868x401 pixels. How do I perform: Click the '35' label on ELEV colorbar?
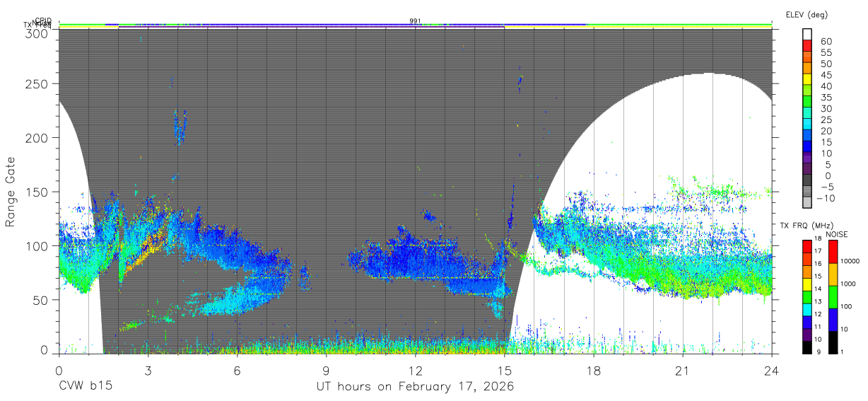click(x=826, y=98)
